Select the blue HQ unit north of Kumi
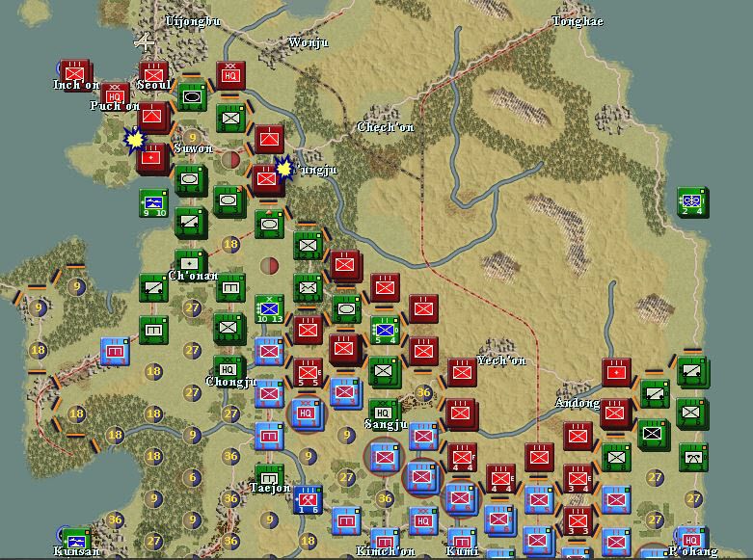The image size is (753, 560). coord(423,521)
